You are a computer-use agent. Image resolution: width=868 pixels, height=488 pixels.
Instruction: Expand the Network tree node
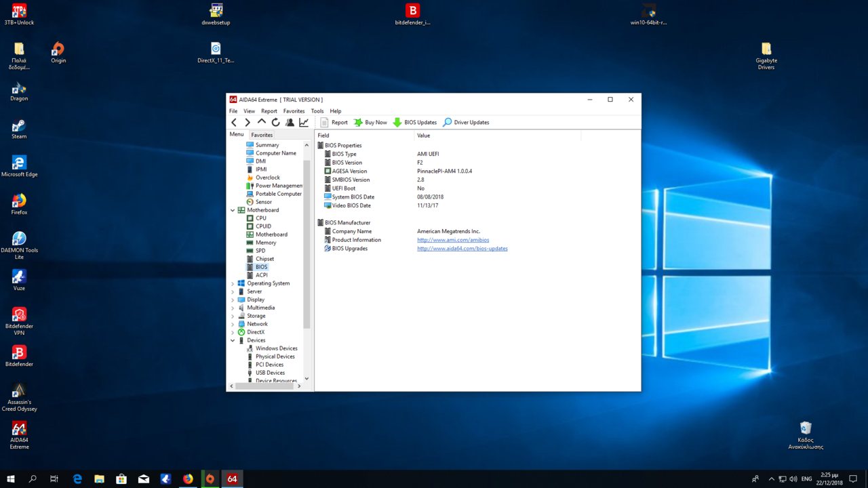tap(233, 324)
